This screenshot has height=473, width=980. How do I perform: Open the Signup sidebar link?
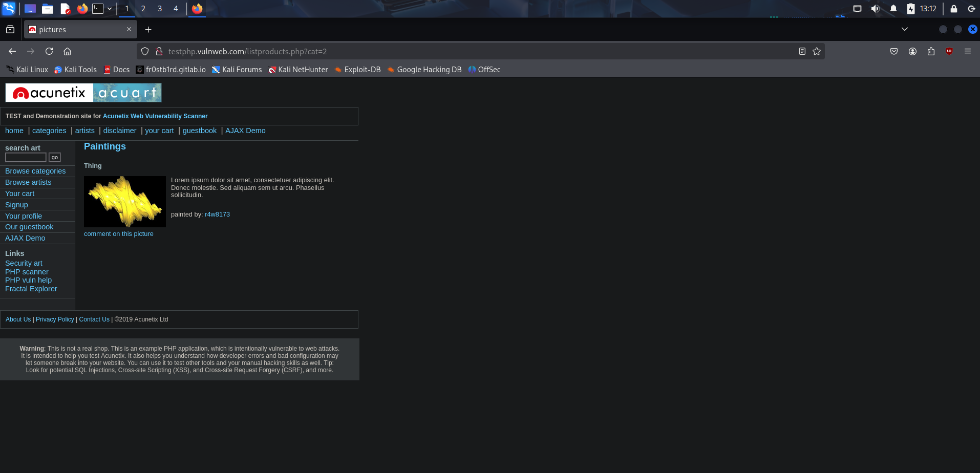pos(16,205)
